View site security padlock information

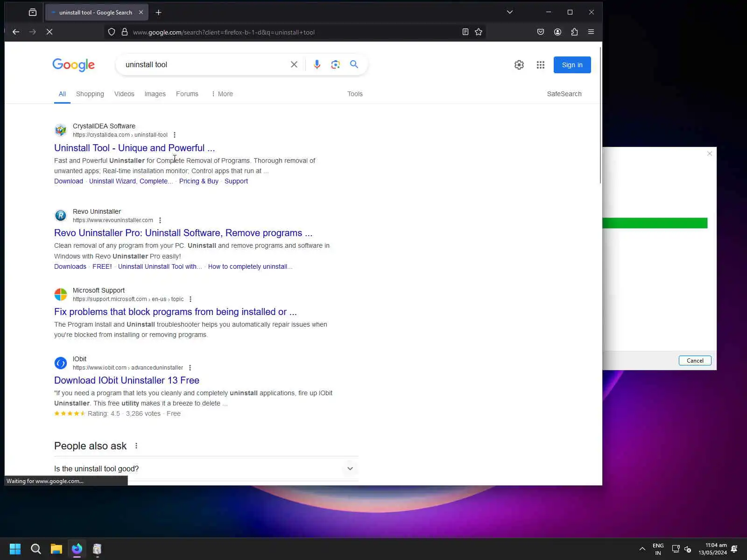[125, 32]
